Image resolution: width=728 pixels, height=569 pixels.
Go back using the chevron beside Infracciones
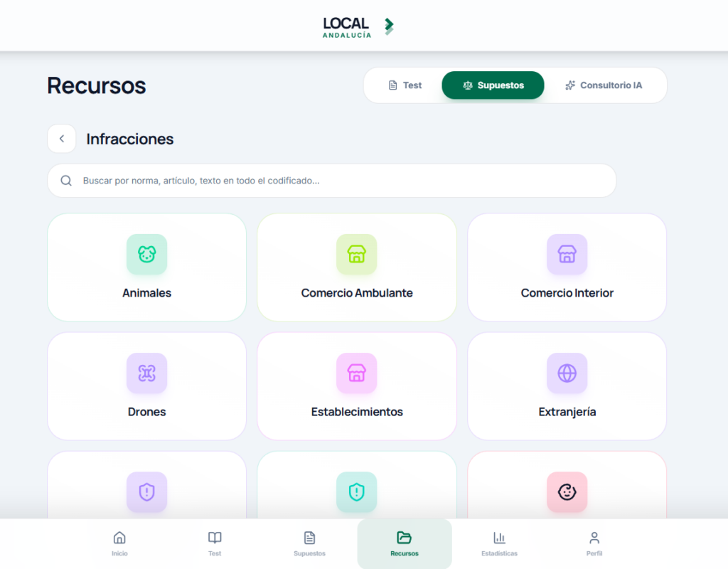point(62,139)
